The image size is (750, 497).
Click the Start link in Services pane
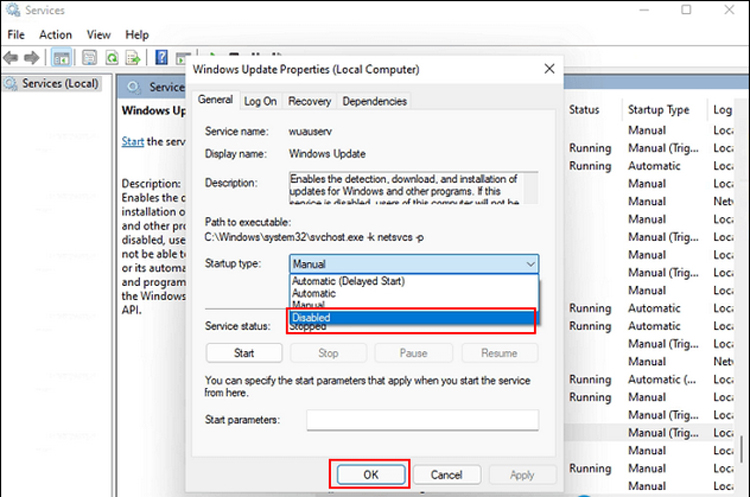[x=132, y=142]
